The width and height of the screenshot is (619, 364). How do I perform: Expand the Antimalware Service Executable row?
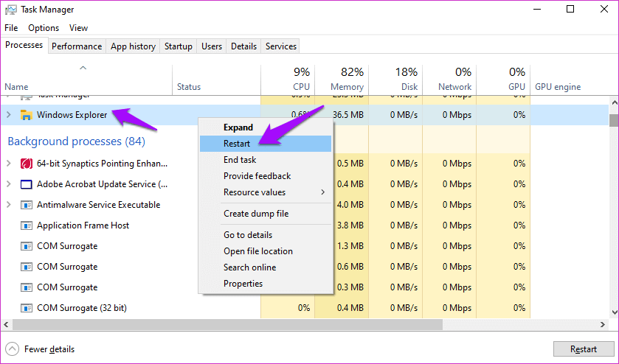click(9, 205)
